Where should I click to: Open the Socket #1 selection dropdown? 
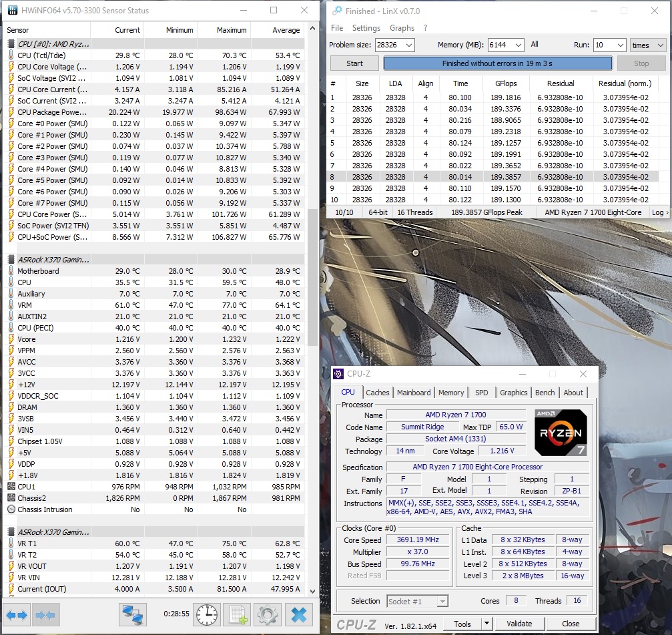(442, 602)
